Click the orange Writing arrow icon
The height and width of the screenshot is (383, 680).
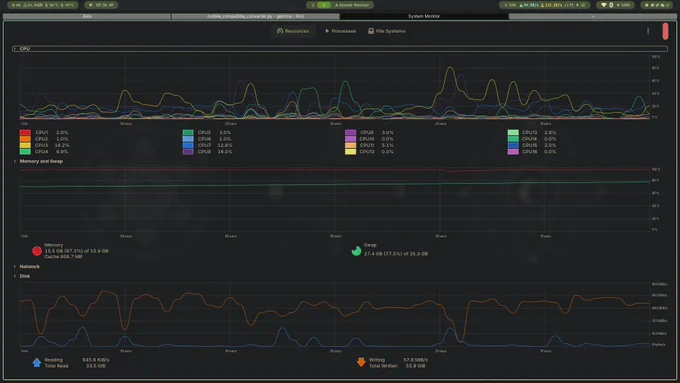361,362
